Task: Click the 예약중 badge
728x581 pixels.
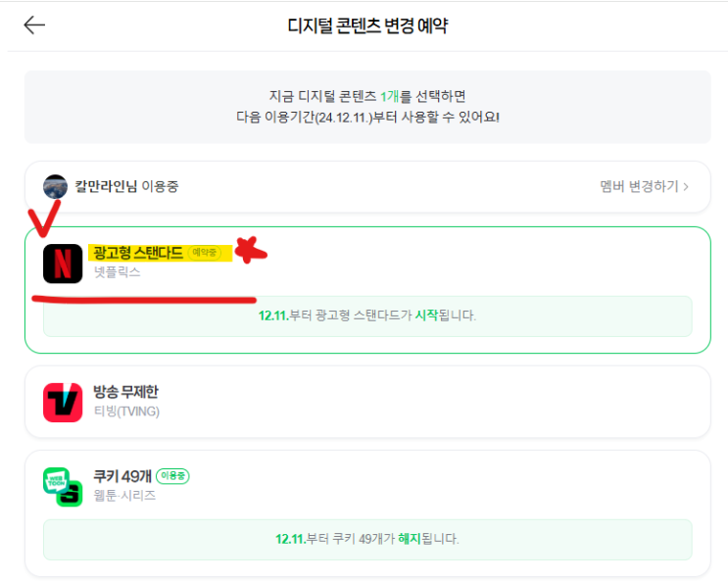Action: coord(205,254)
